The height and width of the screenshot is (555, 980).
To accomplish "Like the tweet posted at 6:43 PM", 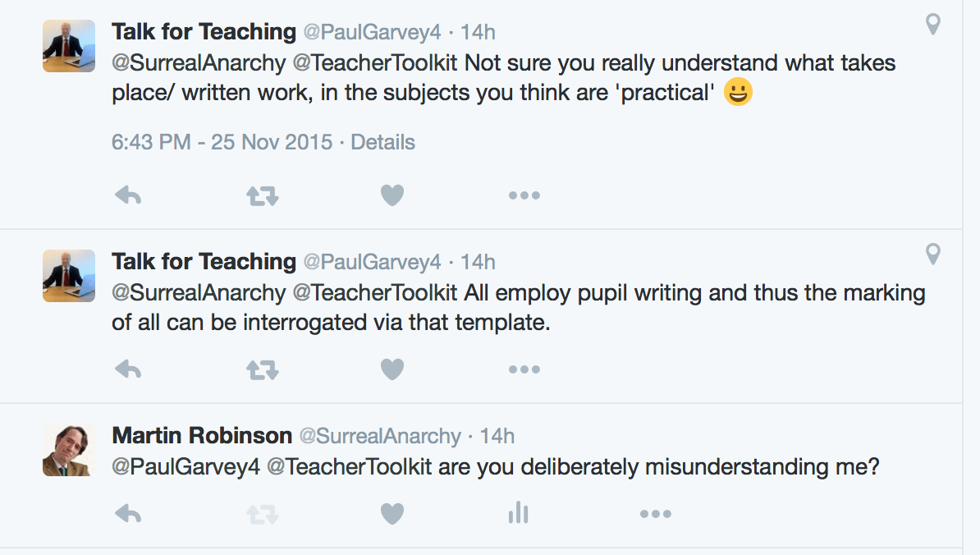I will (x=392, y=195).
